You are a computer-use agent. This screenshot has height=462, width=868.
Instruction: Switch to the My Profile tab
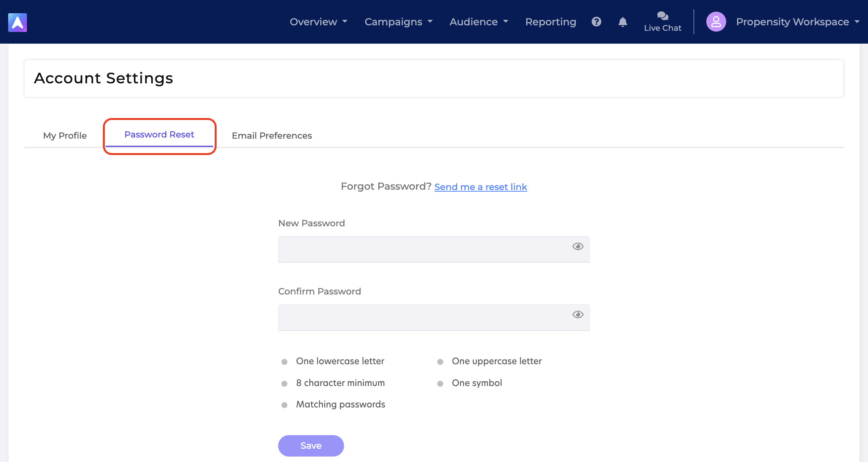coord(65,136)
